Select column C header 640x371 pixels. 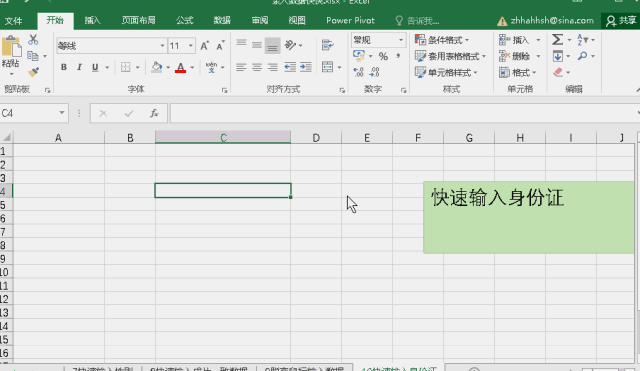point(223,138)
